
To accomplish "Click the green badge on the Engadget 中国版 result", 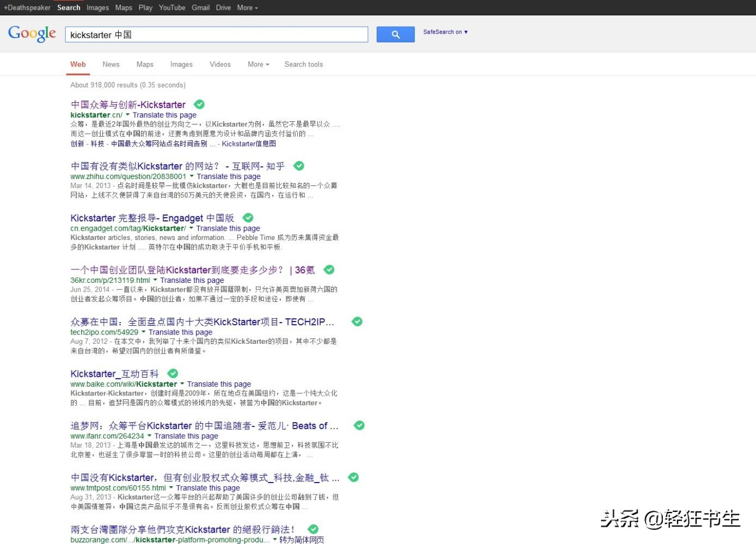I will 248,218.
